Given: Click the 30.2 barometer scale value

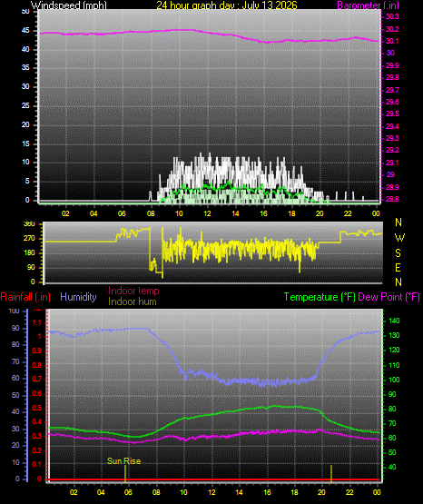Looking at the screenshot, I should (x=392, y=29).
